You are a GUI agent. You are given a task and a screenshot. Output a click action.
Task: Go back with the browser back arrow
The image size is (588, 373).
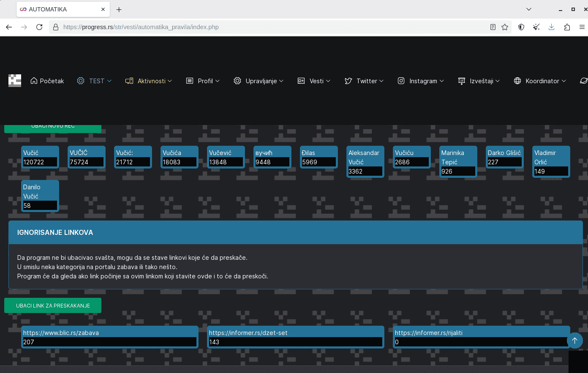[9, 27]
